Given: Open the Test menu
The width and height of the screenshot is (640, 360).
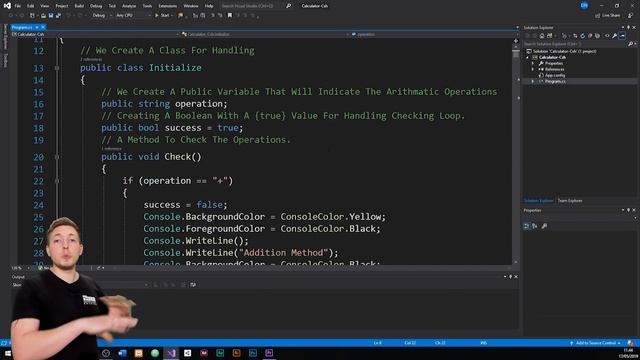Looking at the screenshot, I should point(112,6).
